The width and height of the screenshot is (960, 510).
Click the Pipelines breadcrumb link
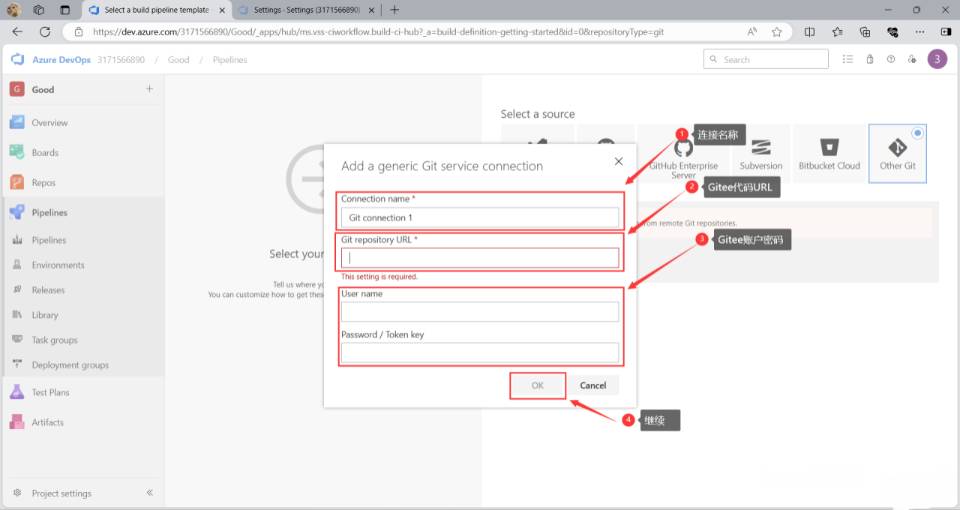[230, 59]
